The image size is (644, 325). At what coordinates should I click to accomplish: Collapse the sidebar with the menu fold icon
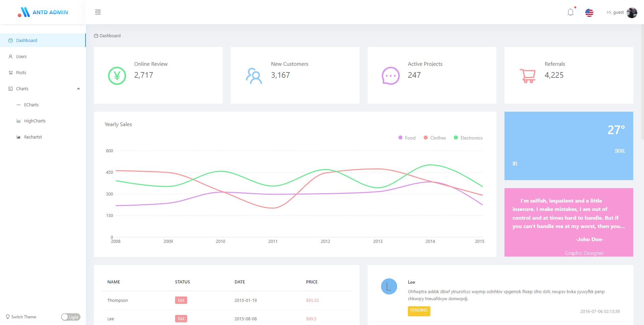98,12
